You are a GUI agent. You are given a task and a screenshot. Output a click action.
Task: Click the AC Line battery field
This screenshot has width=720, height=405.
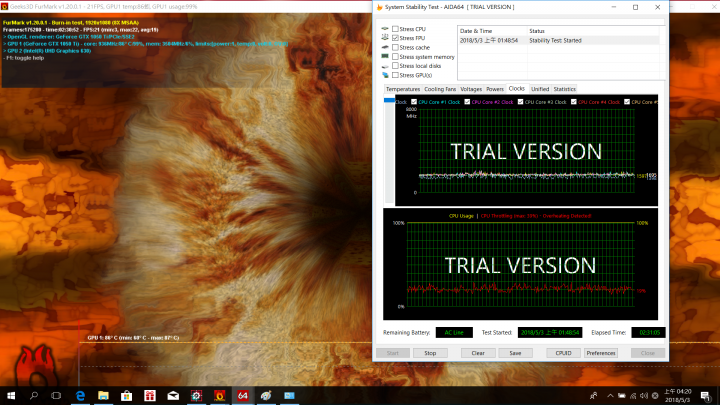[454, 332]
